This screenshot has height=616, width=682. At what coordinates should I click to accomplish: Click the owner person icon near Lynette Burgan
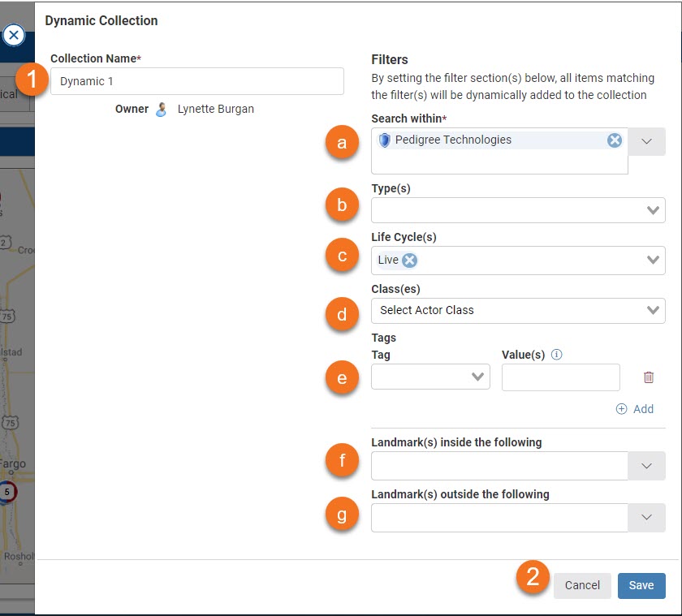(160, 109)
